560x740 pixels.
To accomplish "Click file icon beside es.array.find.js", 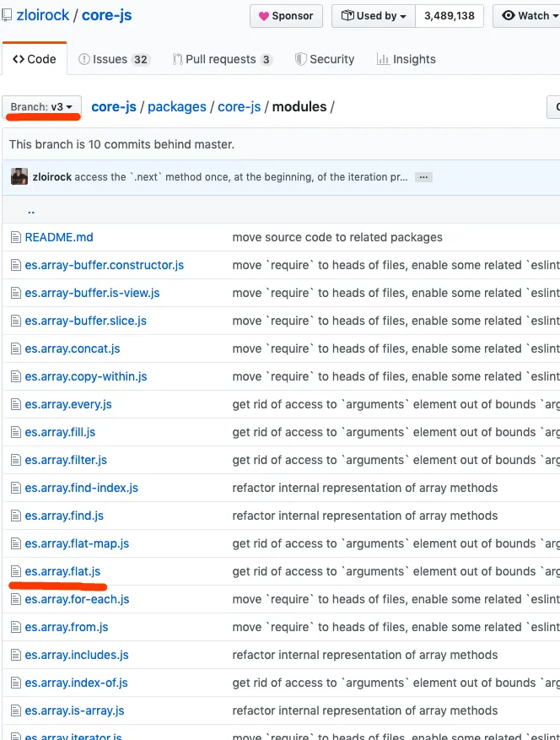I will 16,516.
